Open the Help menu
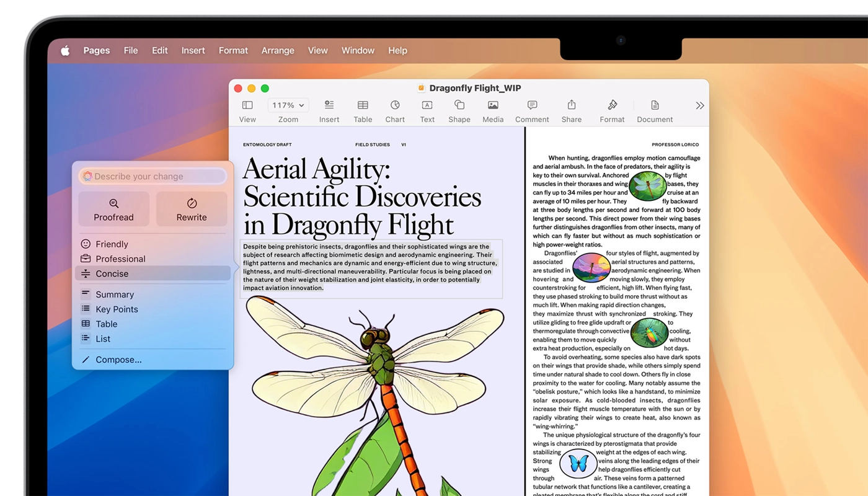868x496 pixels. [x=397, y=51]
